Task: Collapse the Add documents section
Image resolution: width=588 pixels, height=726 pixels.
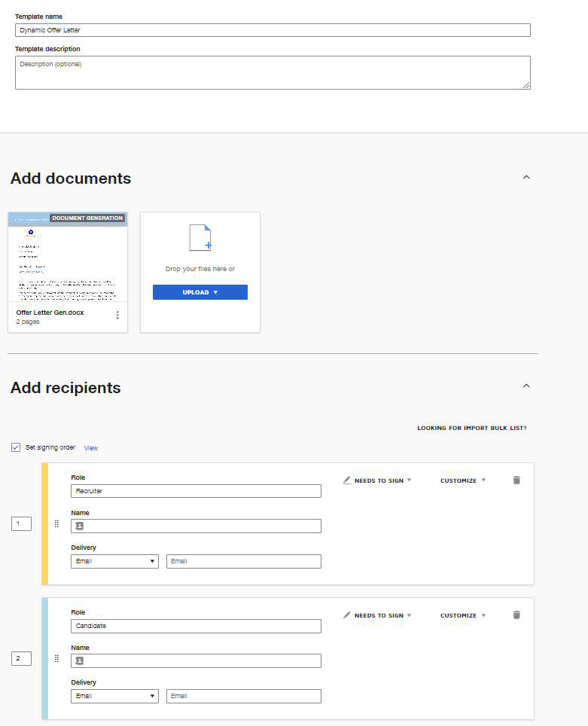Action: click(526, 175)
